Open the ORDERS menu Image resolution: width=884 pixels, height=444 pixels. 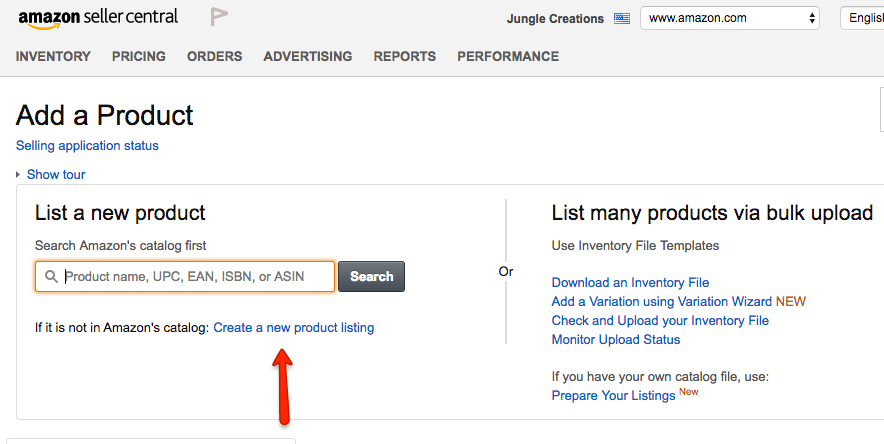point(215,56)
